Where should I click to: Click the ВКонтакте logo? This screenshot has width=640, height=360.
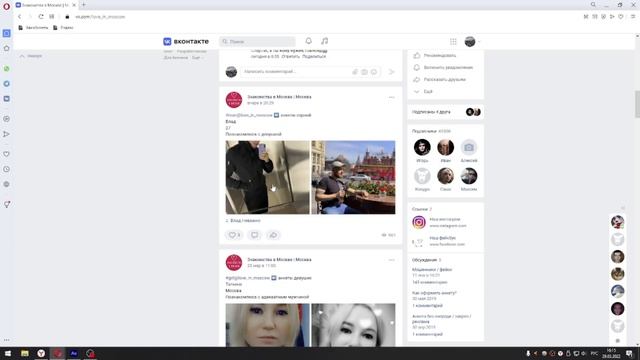pos(186,41)
